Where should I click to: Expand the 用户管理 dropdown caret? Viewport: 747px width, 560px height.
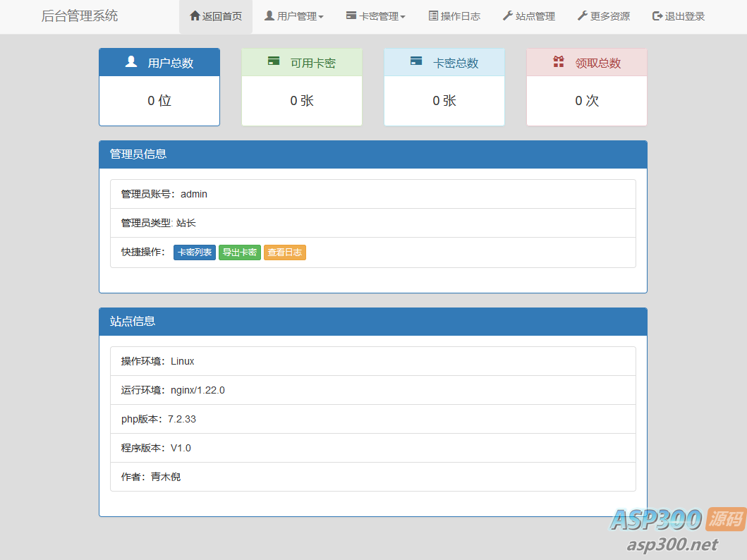pyautogui.click(x=321, y=17)
